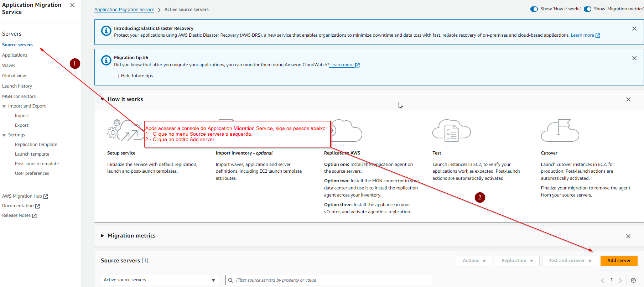Check the Hide future tips checkbox
644x287 pixels.
coord(116,76)
